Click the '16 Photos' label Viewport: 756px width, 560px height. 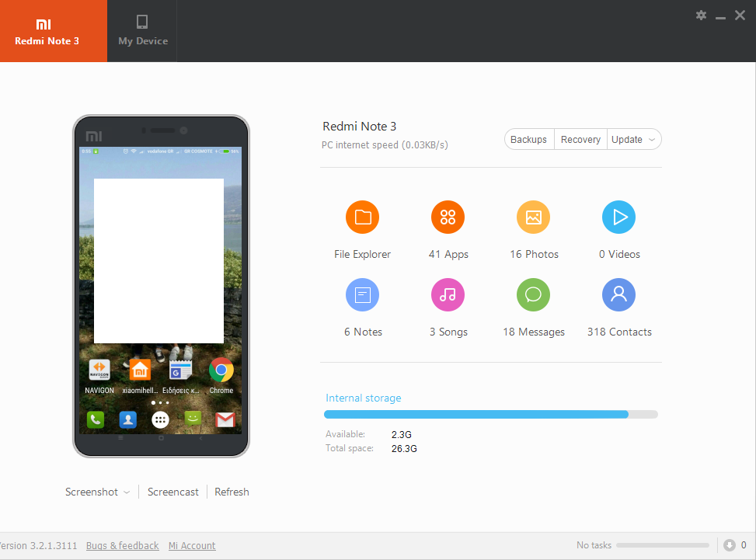tap(535, 255)
